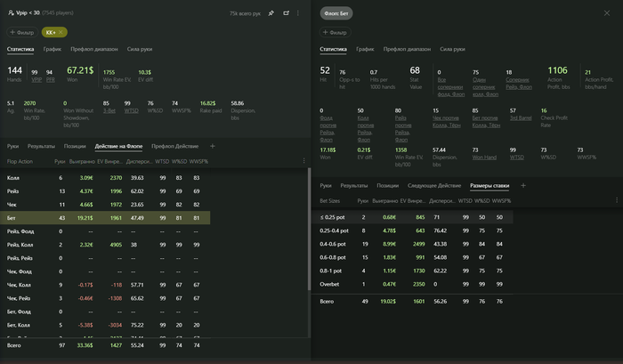Sort by Bet Sizes column header
Image resolution: width=623 pixels, height=364 pixels.
coord(330,200)
